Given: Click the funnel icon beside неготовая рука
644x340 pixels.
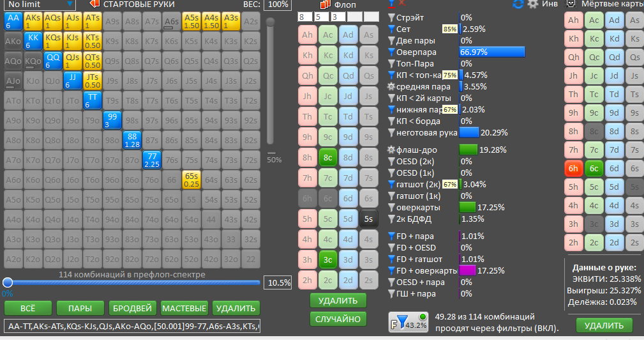Looking at the screenshot, I should tap(391, 133).
